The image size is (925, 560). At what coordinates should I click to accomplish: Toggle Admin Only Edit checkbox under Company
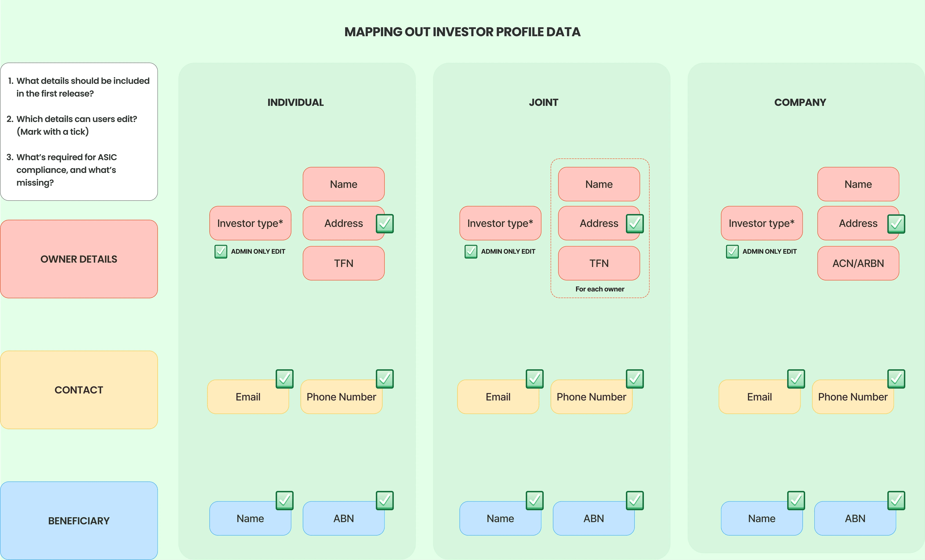click(732, 251)
